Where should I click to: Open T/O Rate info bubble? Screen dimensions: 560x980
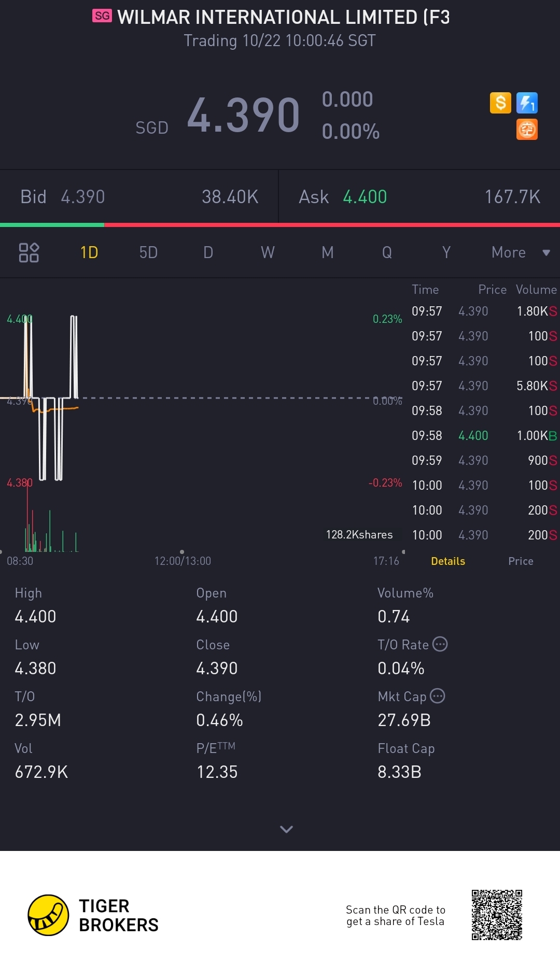440,644
